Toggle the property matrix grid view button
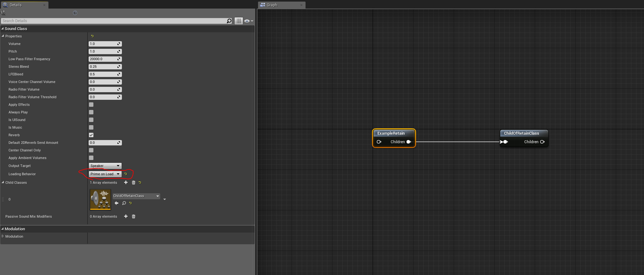This screenshot has width=644, height=275. pos(239,21)
